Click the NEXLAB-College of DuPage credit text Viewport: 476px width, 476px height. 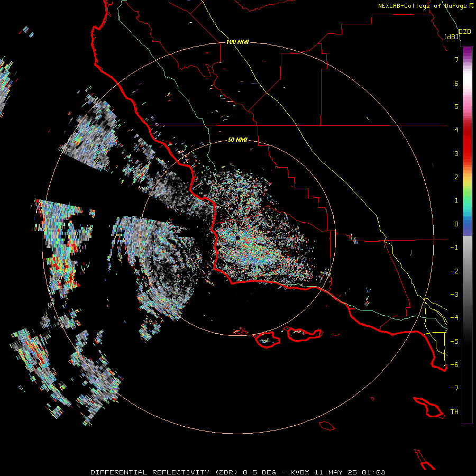(x=425, y=6)
